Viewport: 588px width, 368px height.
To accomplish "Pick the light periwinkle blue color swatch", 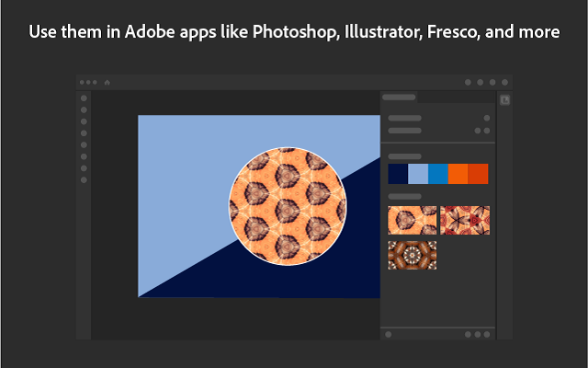I will pyautogui.click(x=418, y=174).
